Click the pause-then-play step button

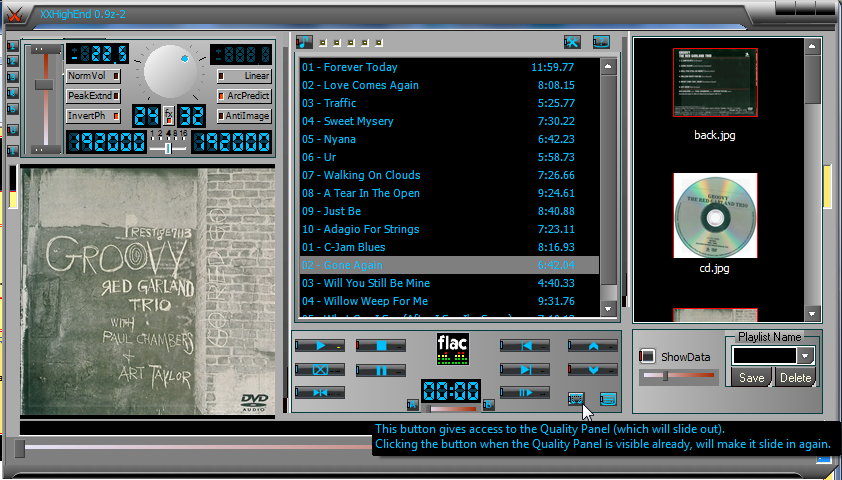click(525, 392)
